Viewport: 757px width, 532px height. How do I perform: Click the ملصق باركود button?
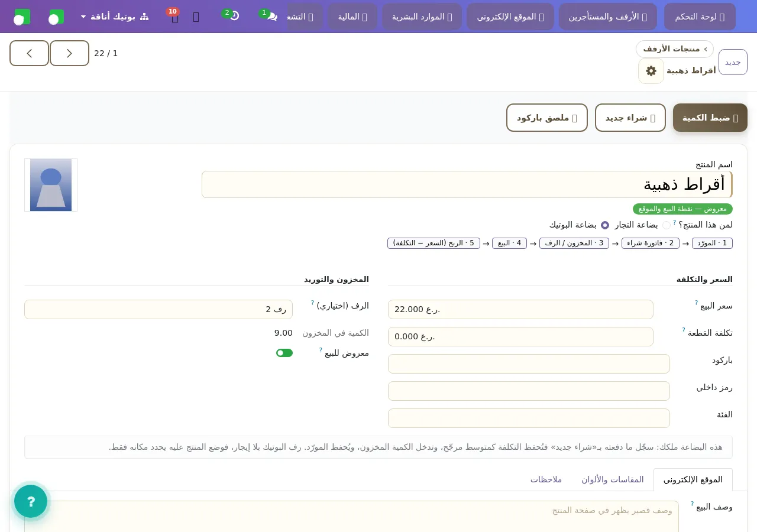(x=547, y=118)
